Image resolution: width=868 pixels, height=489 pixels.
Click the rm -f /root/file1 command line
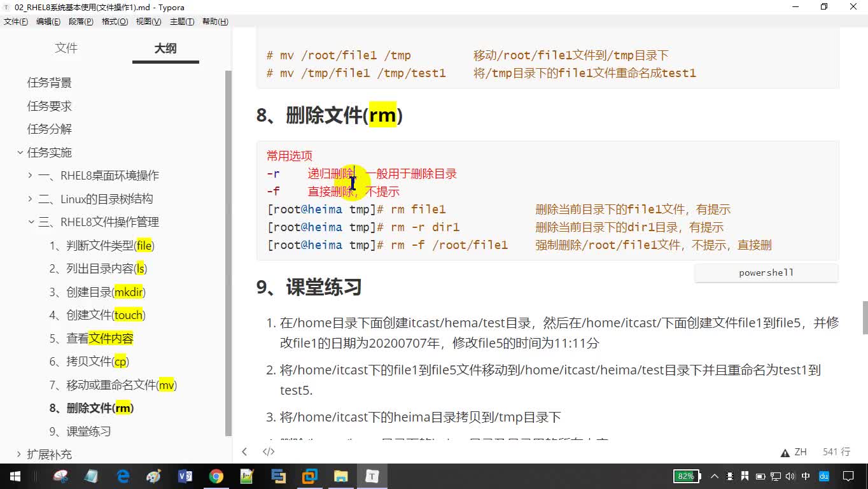(388, 245)
